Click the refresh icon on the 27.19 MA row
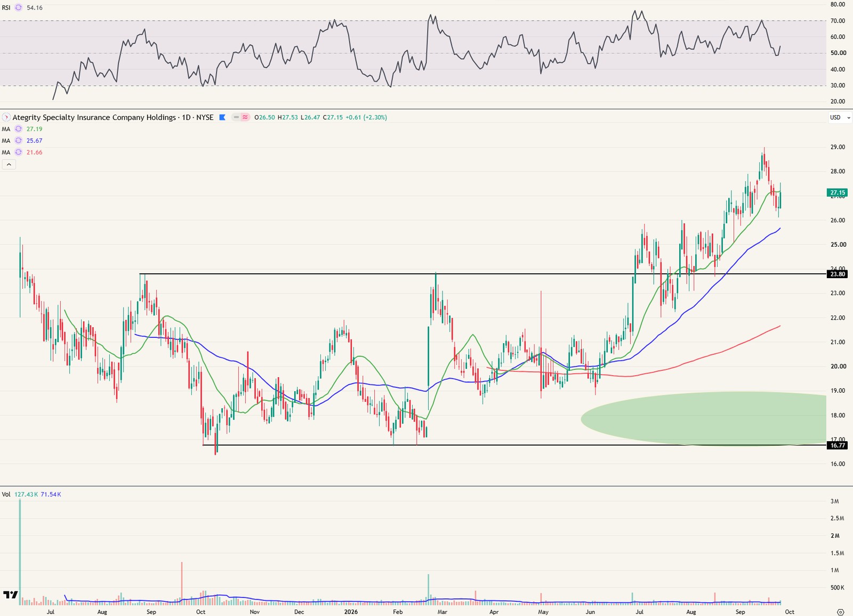 (19, 129)
